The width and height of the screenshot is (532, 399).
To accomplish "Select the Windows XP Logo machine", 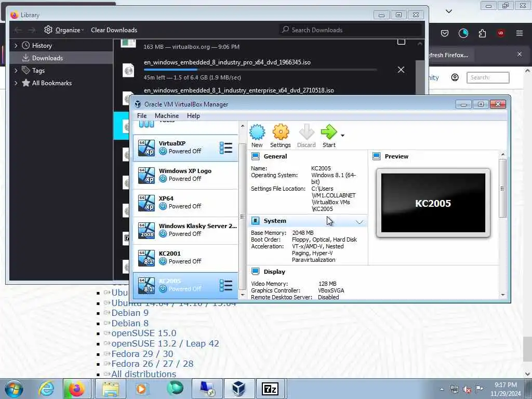I will [185, 175].
